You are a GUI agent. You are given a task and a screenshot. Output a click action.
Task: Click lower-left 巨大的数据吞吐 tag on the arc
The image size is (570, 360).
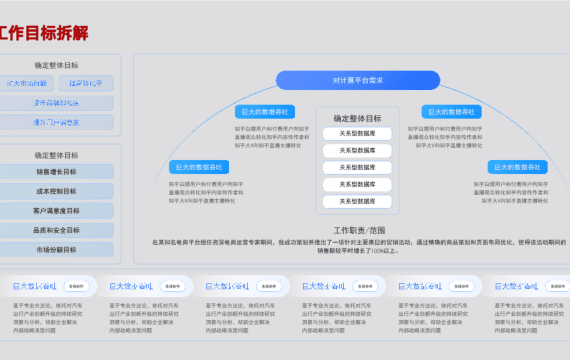click(199, 167)
